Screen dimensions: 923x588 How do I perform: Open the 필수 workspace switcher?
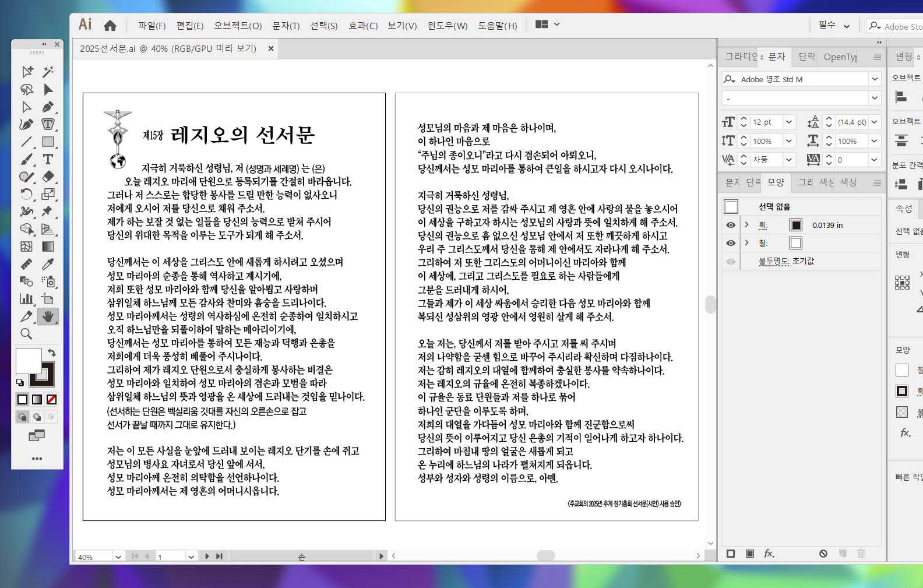tap(833, 25)
